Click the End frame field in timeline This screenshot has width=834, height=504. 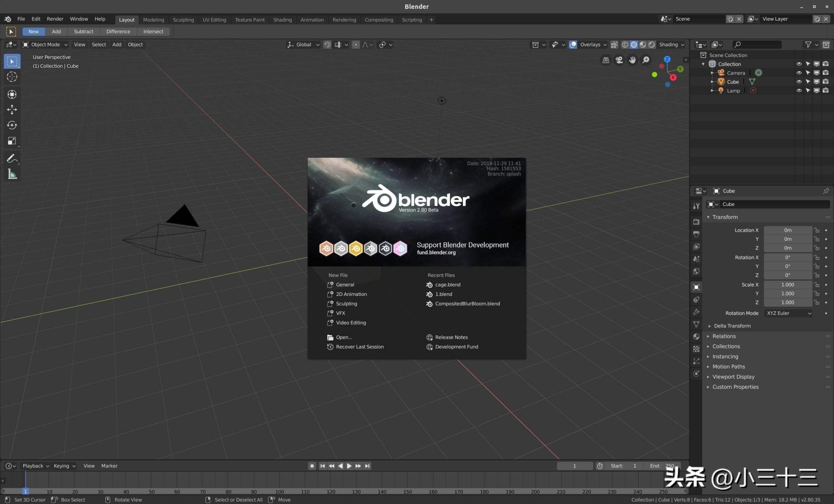[663, 466]
